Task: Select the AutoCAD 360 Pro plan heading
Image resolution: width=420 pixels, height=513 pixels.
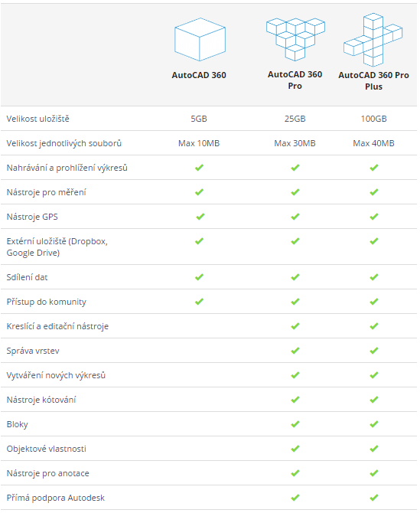Action: click(x=295, y=80)
